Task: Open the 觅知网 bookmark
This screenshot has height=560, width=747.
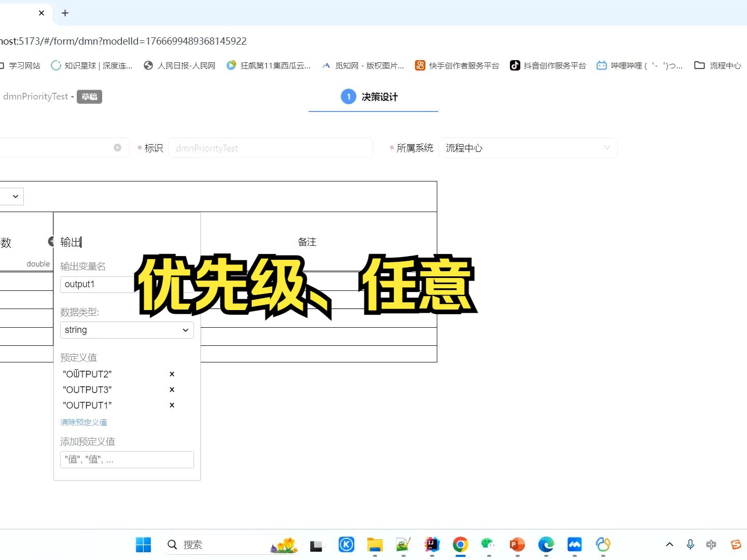Action: tap(363, 65)
